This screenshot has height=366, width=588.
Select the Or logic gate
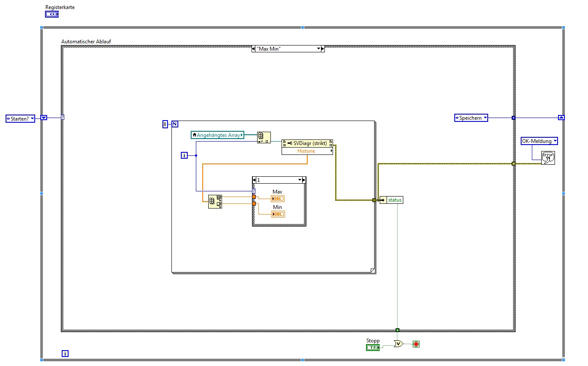coord(399,344)
